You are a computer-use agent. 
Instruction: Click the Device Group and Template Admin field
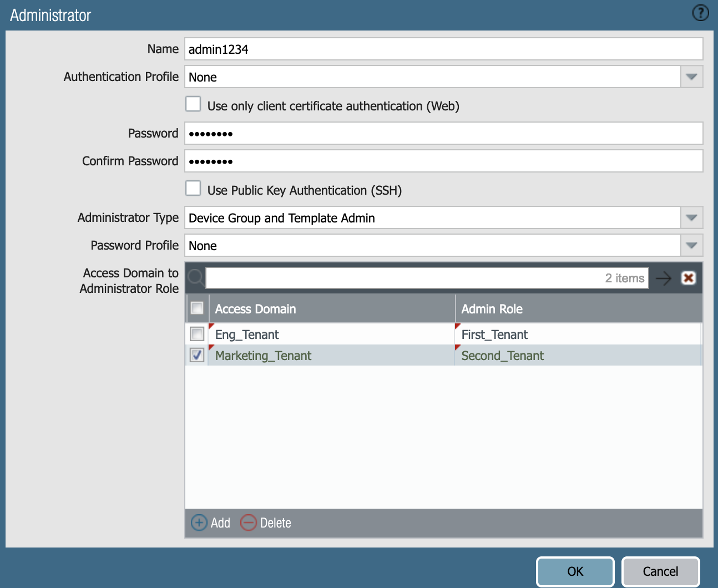pos(433,217)
